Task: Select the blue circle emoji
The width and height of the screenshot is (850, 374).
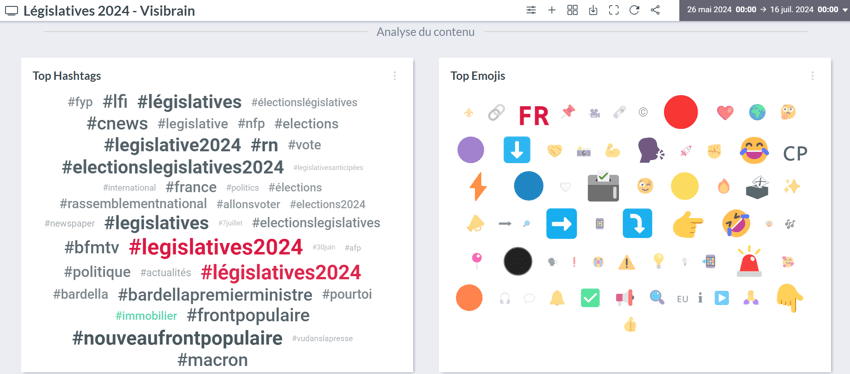Action: (529, 186)
